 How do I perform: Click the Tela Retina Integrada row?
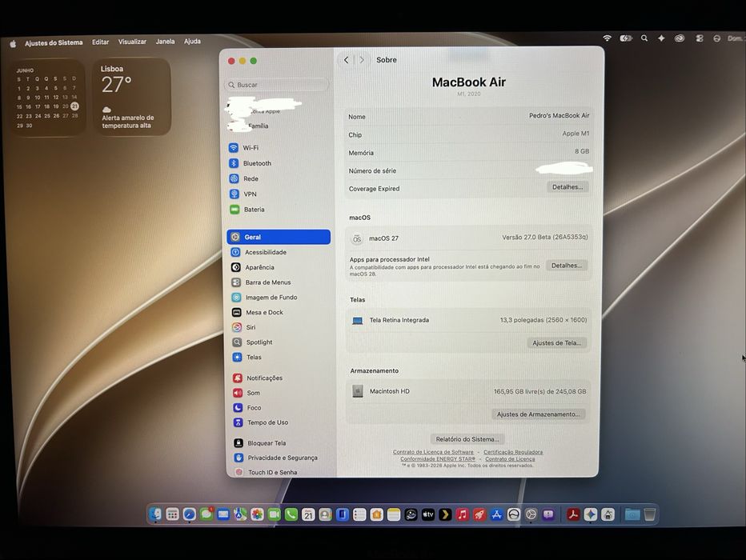pos(468,320)
